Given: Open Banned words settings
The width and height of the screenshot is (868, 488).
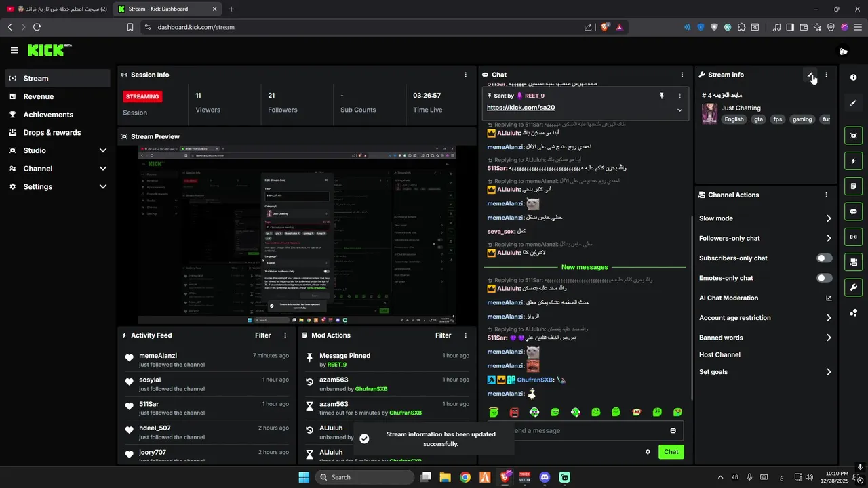Looking at the screenshot, I should (x=765, y=338).
